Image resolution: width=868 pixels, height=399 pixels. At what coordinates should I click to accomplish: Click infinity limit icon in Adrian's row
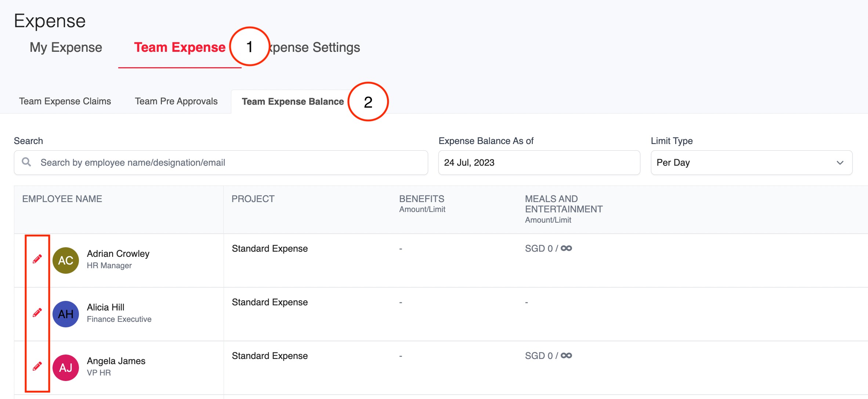(x=566, y=248)
